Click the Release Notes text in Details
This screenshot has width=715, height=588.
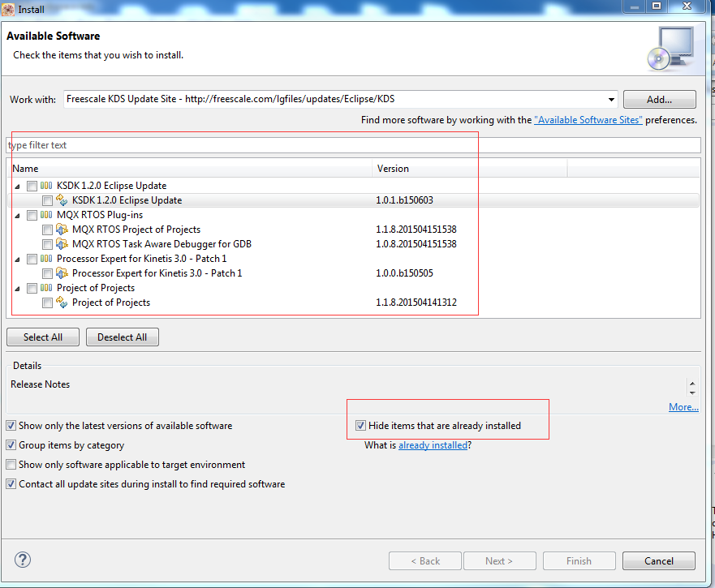tap(40, 384)
